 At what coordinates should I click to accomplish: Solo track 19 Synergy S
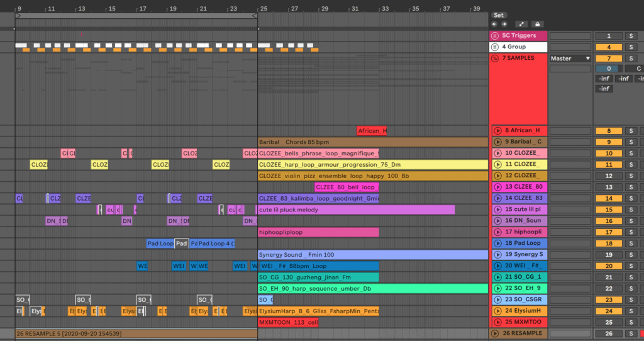630,255
